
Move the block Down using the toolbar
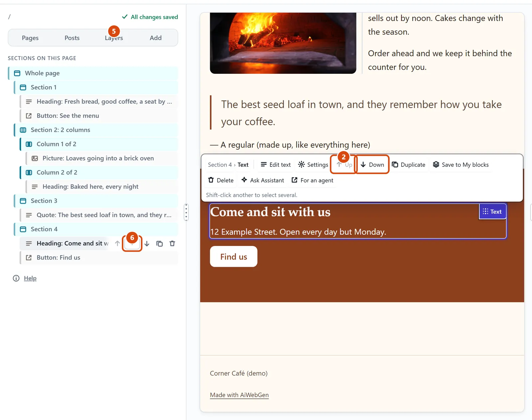(x=372, y=164)
